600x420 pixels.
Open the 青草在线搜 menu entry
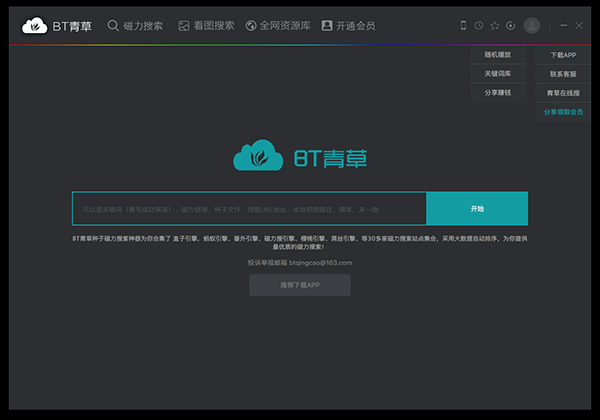(563, 93)
